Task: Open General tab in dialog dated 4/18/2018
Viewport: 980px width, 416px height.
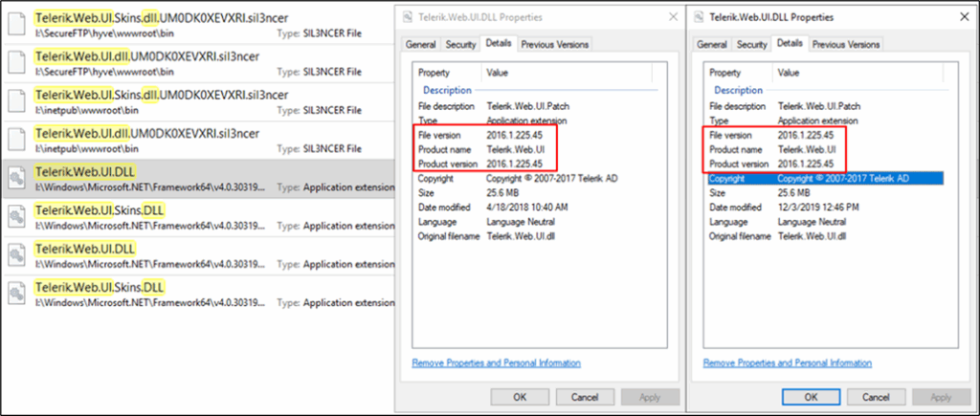Action: tap(421, 44)
